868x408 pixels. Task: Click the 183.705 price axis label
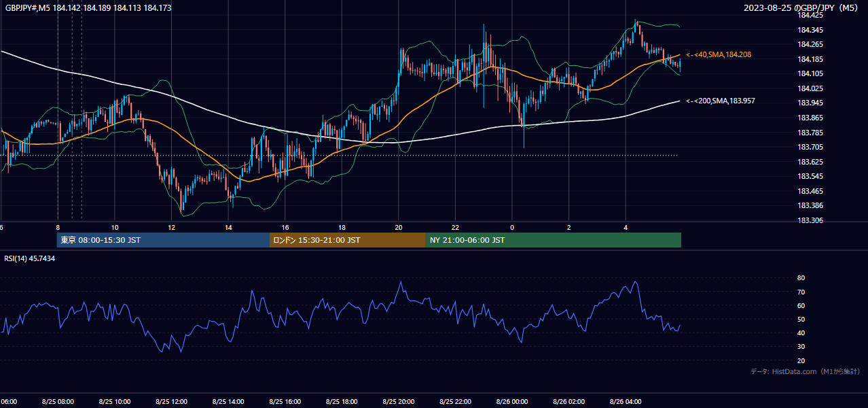click(x=810, y=147)
